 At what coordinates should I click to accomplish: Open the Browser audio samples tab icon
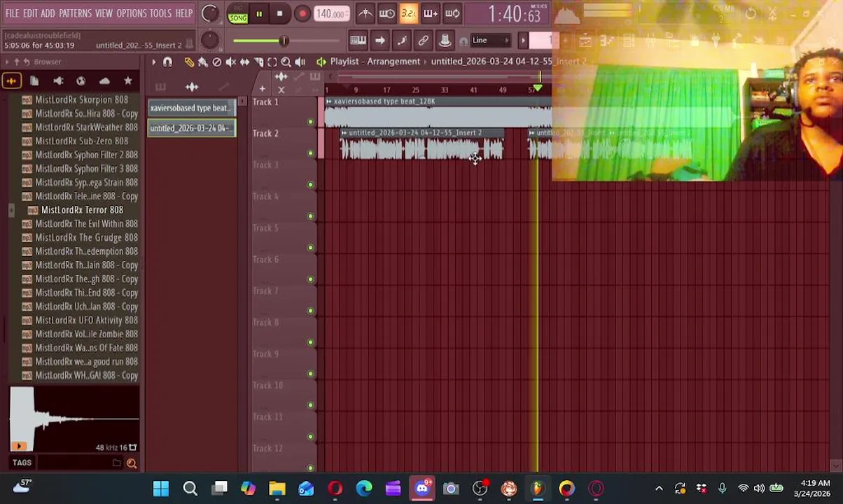(x=11, y=81)
